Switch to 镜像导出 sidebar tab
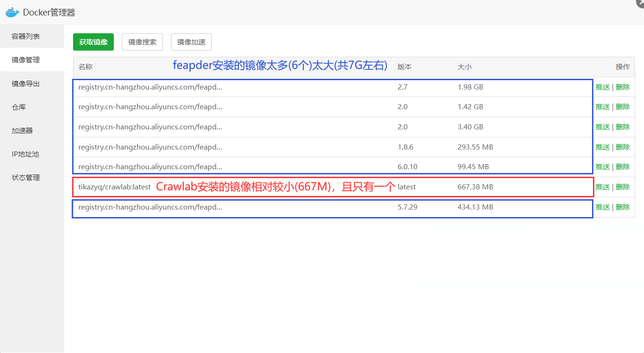 click(x=26, y=83)
